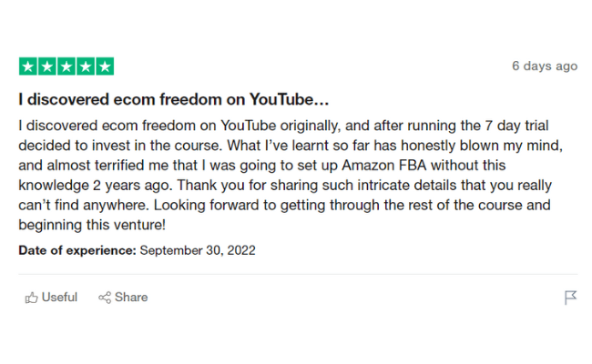Viewport: 592px width, 364px height.
Task: Flag this review using the flag icon
Action: coord(570,298)
